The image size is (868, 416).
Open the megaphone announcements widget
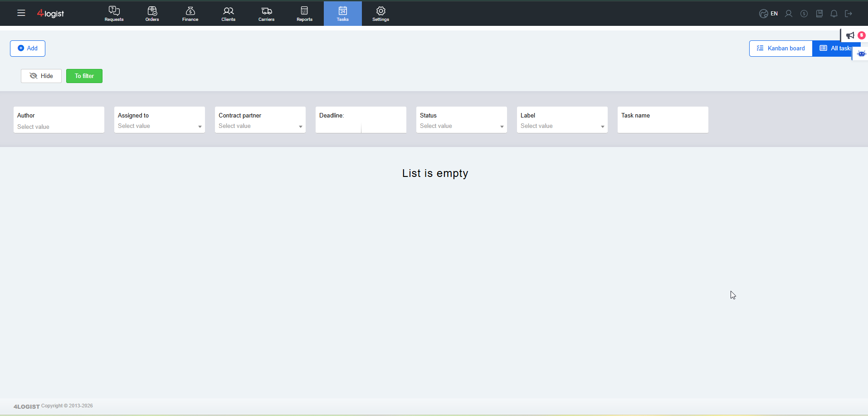tap(850, 35)
